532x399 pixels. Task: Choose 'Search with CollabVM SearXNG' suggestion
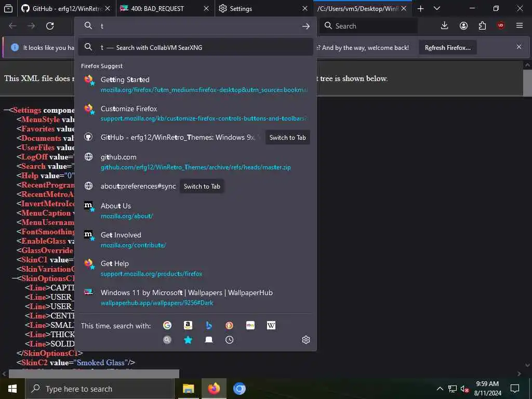pyautogui.click(x=195, y=47)
